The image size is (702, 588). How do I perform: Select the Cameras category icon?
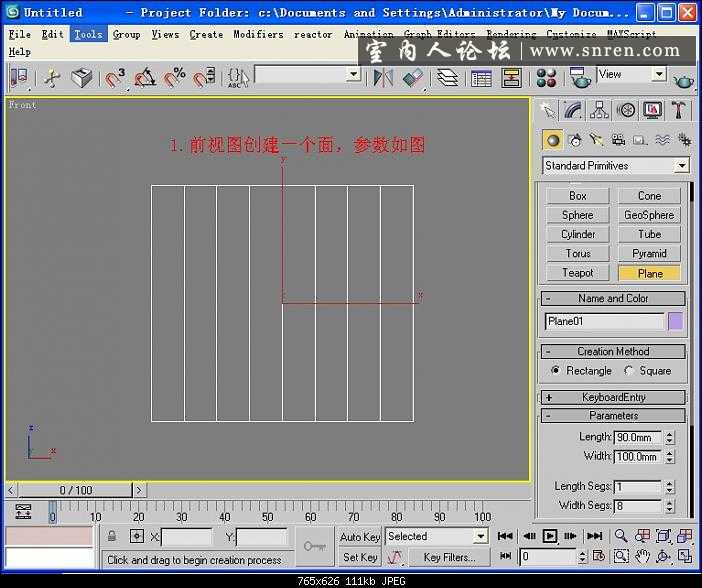tap(618, 140)
